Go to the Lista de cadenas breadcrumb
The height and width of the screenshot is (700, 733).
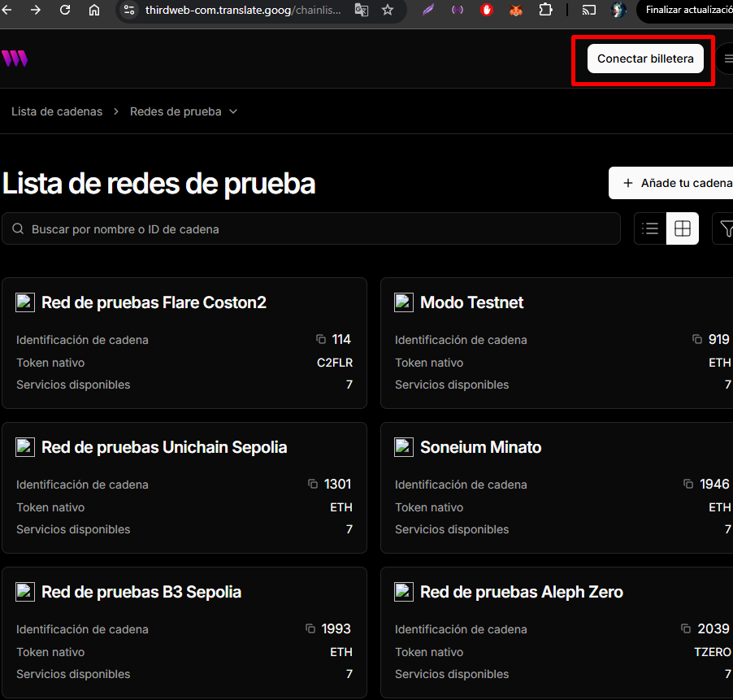57,111
